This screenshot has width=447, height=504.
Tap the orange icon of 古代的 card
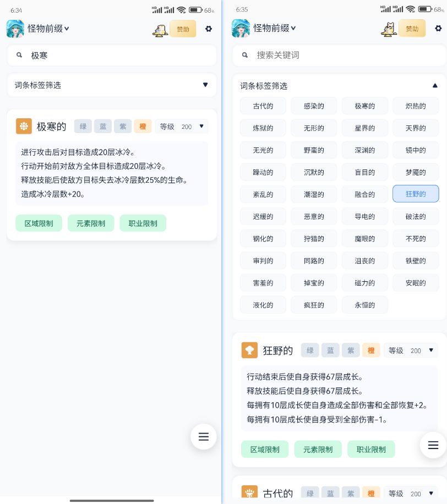tap(249, 492)
